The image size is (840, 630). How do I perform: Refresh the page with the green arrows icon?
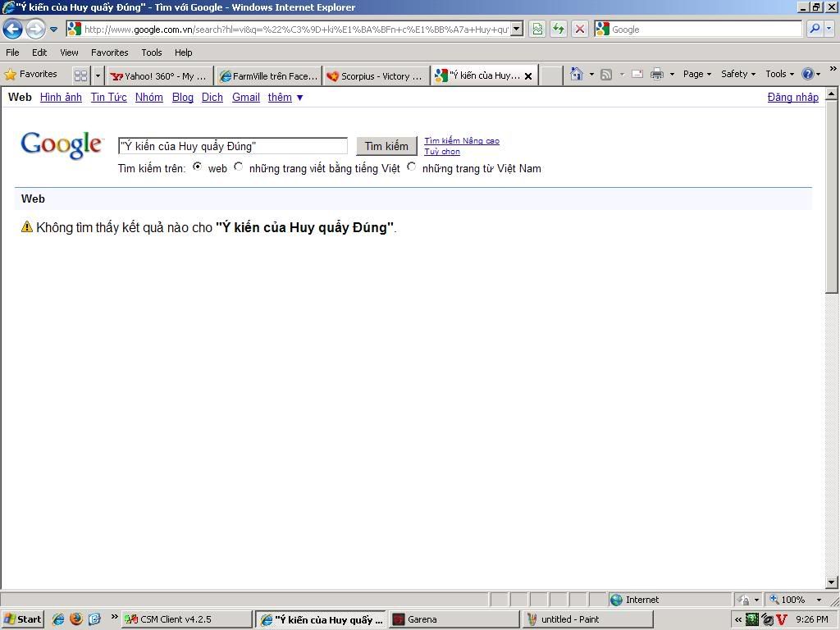(558, 29)
